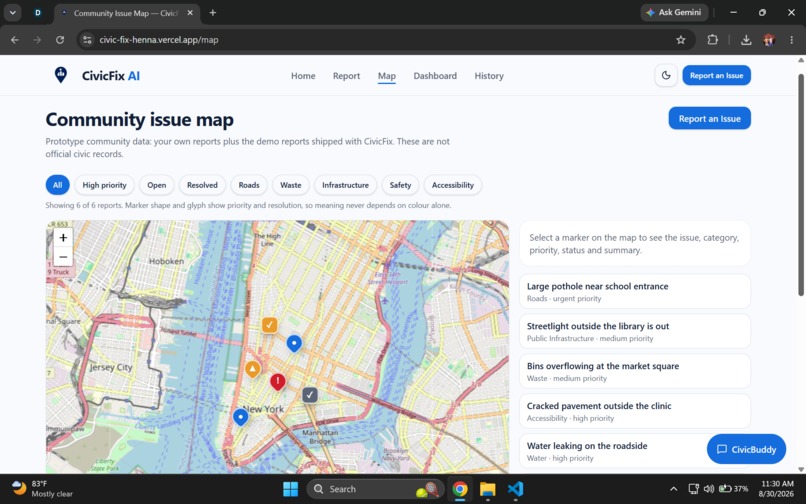The height and width of the screenshot is (504, 806).
Task: Open the Chrome three-dot menu
Action: pyautogui.click(x=791, y=40)
